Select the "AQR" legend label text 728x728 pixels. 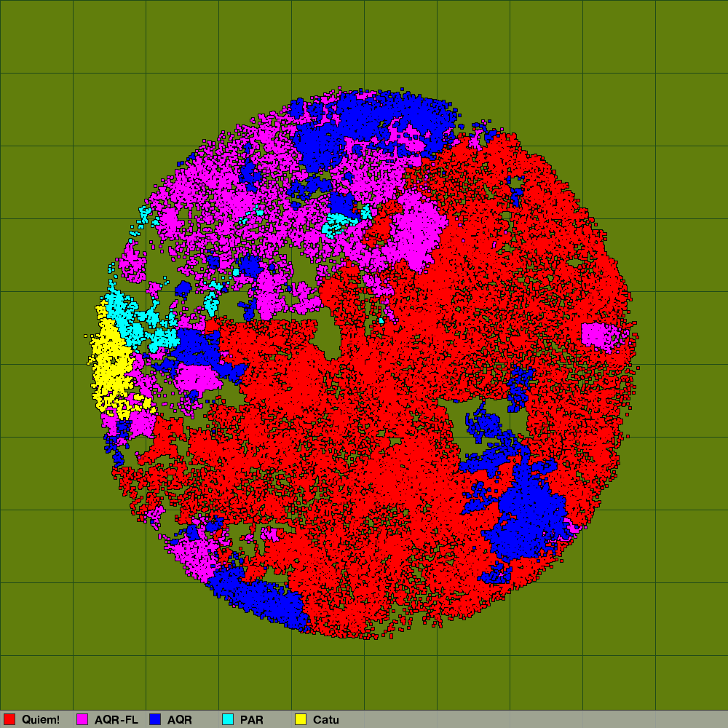pos(179,719)
